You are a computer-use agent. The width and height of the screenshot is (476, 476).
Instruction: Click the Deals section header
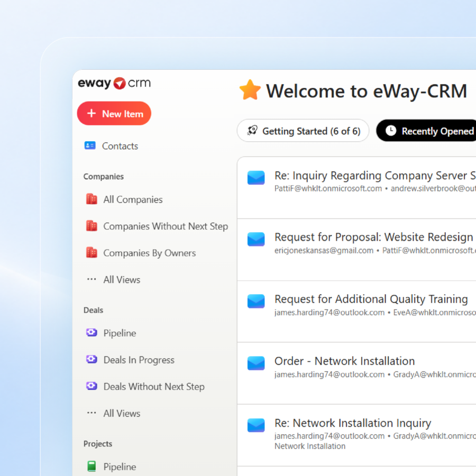click(x=93, y=310)
